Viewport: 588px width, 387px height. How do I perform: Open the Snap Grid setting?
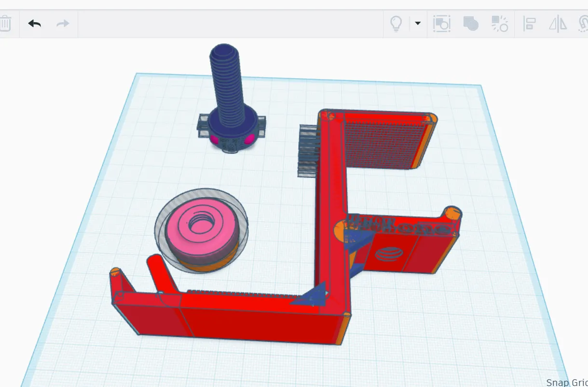[x=567, y=382]
